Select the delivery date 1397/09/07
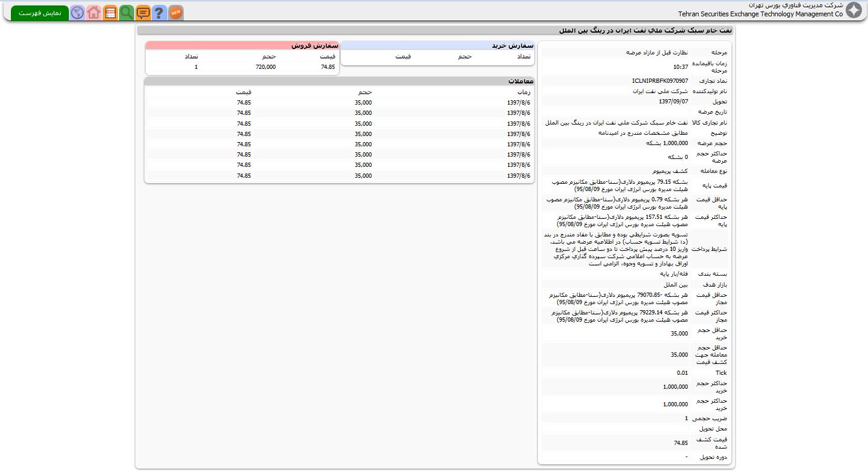The width and height of the screenshot is (868, 471). click(673, 101)
